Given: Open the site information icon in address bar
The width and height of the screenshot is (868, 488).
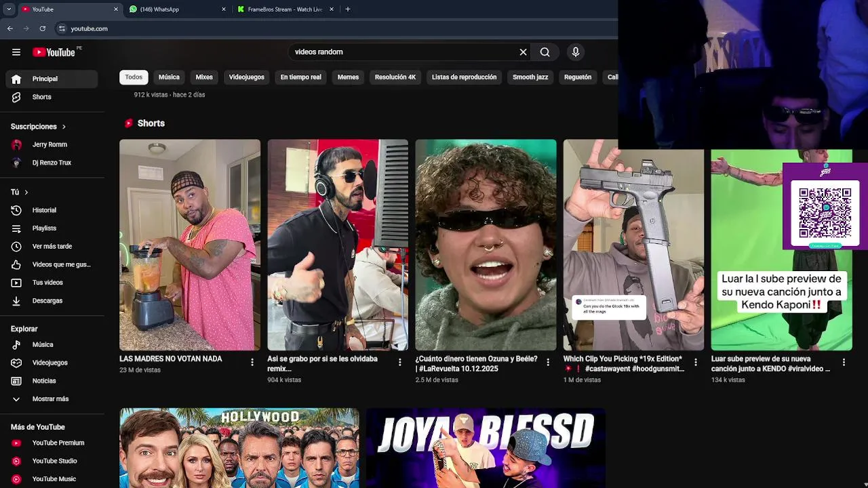Looking at the screenshot, I should (x=62, y=28).
